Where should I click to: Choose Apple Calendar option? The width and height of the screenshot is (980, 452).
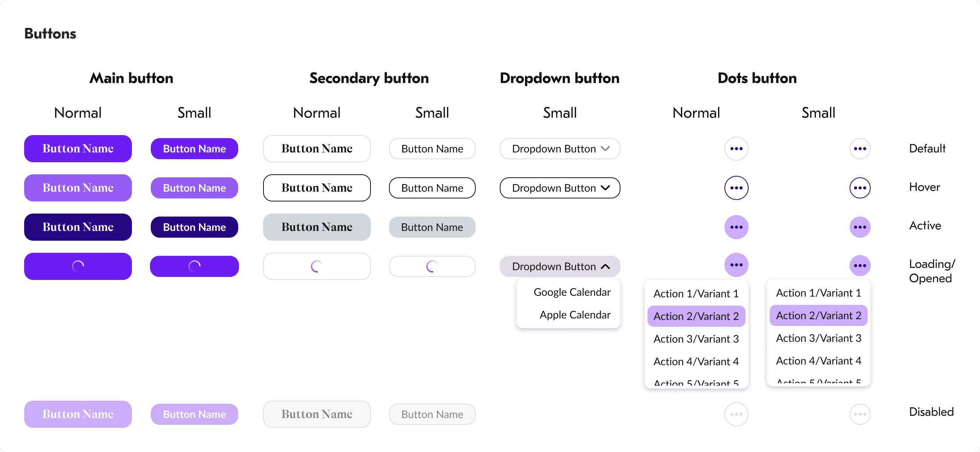click(574, 315)
